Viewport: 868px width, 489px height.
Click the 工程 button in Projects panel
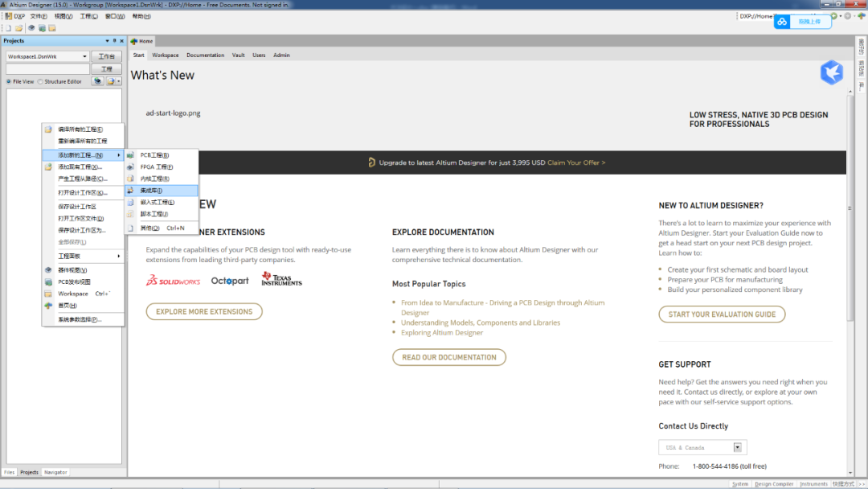click(x=106, y=68)
